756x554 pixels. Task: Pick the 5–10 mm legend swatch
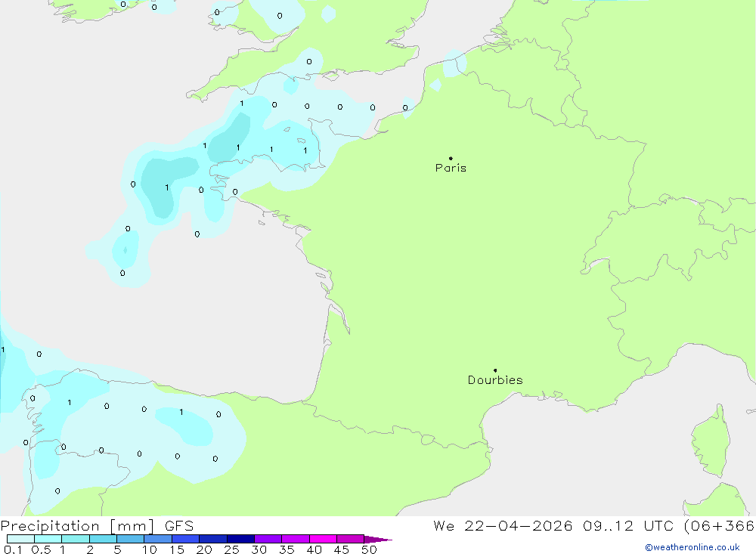click(131, 539)
